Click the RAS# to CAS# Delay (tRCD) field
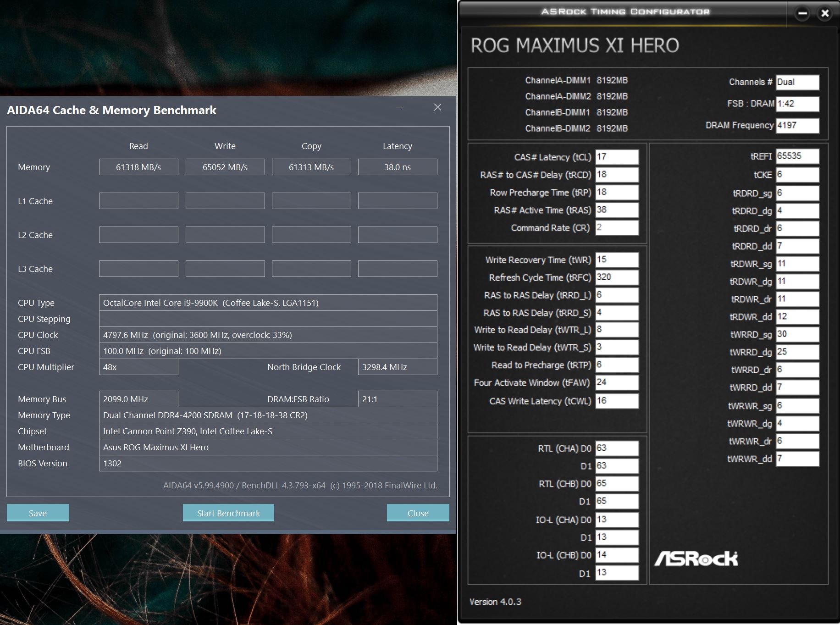Image resolution: width=840 pixels, height=625 pixels. pyautogui.click(x=617, y=175)
